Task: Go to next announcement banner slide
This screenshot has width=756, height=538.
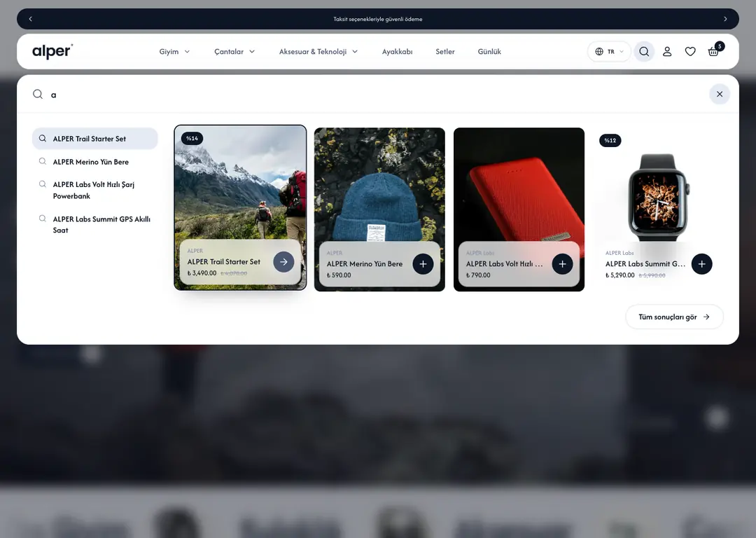Action: 725,19
